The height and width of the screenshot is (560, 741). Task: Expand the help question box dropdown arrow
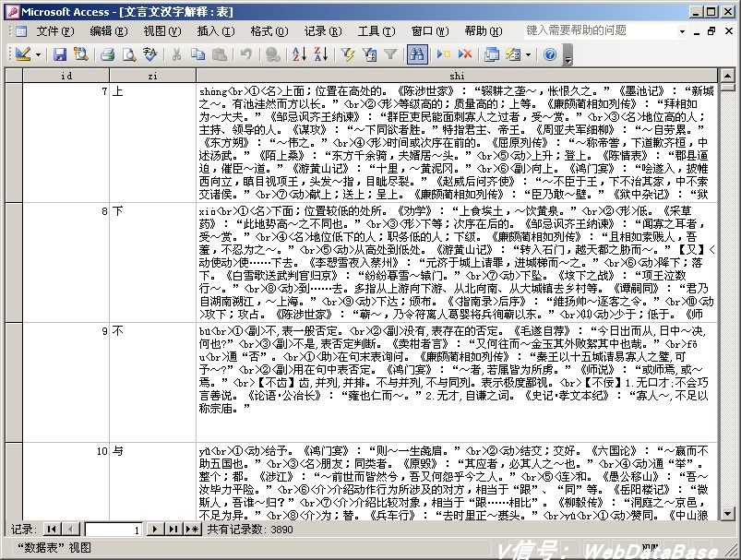click(x=682, y=31)
